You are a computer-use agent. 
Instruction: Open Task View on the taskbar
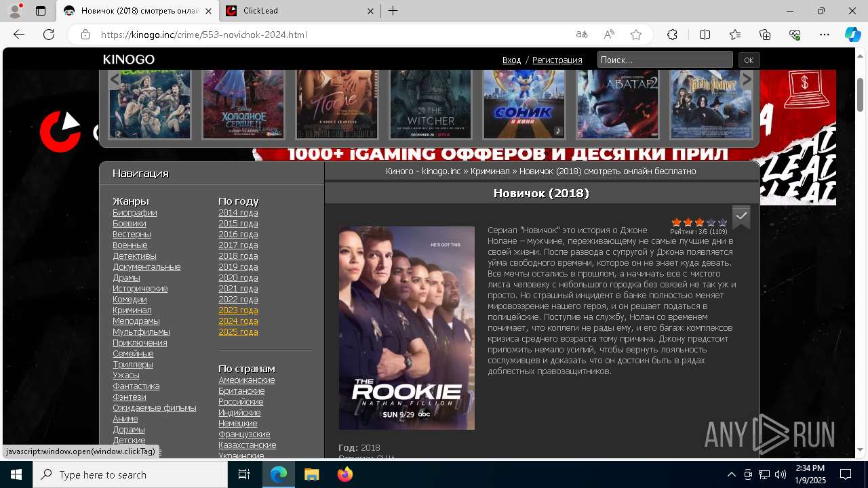tap(244, 474)
